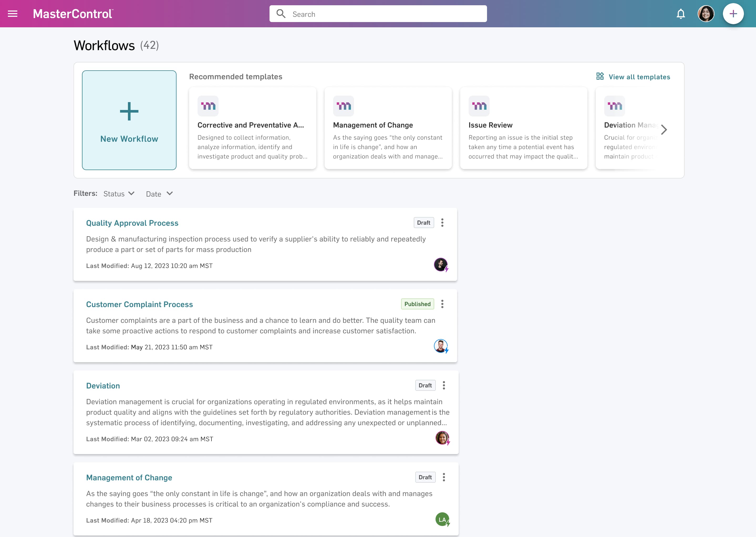Viewport: 756px width, 537px height.
Task: Open Management of Change workflow in list
Action: [129, 477]
